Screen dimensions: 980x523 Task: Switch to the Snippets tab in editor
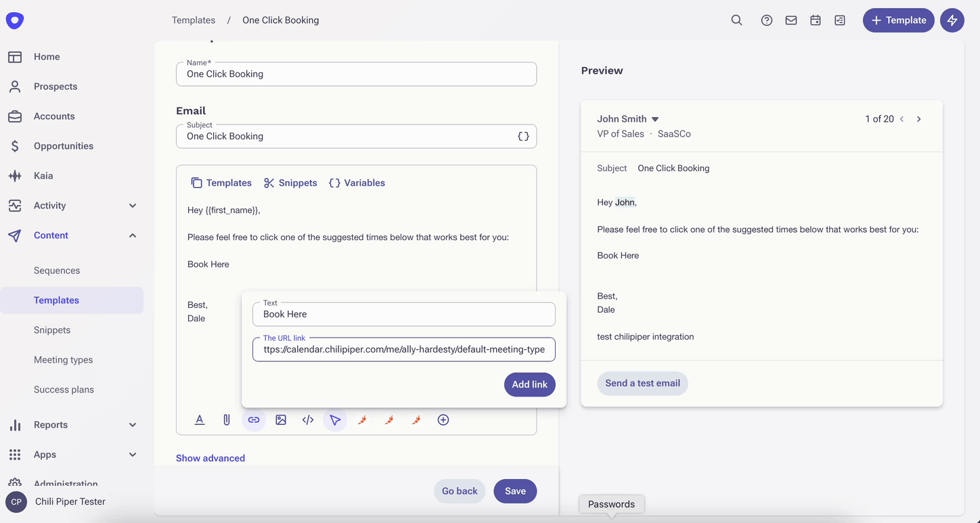point(290,183)
